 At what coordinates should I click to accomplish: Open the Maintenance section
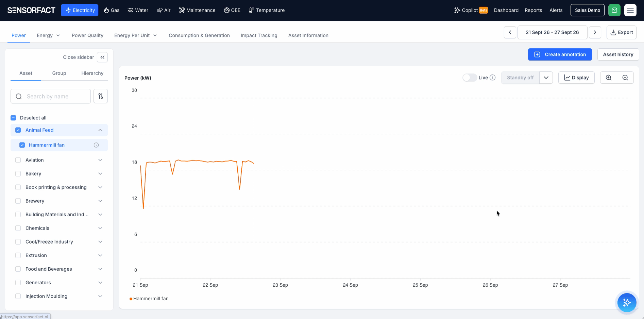[197, 10]
